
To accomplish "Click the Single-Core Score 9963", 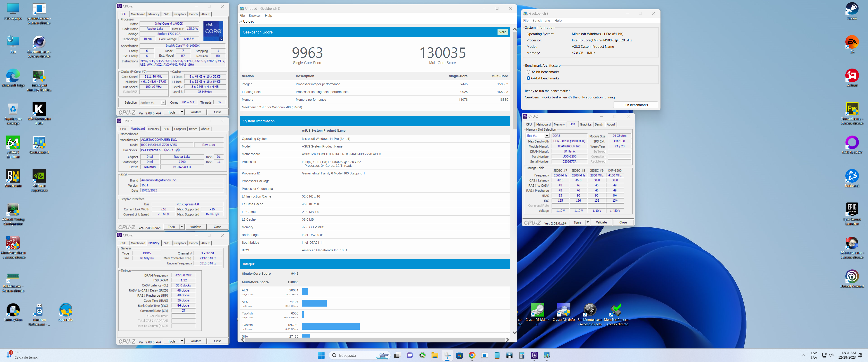I will tap(307, 53).
